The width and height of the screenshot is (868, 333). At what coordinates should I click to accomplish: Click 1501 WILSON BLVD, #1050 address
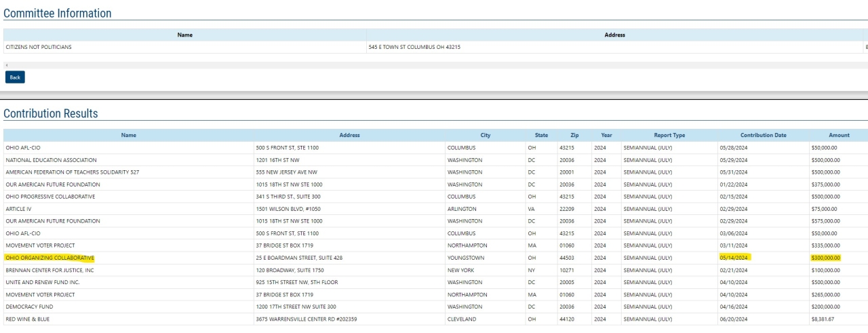287,209
